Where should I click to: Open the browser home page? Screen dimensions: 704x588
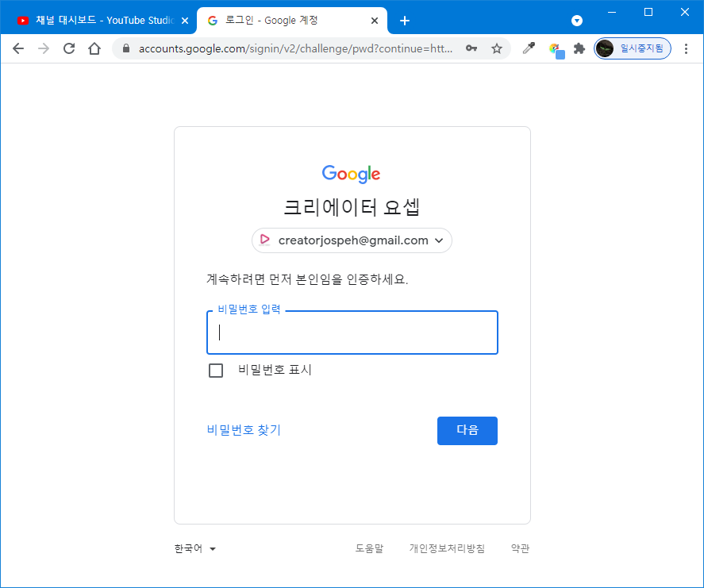(94, 48)
